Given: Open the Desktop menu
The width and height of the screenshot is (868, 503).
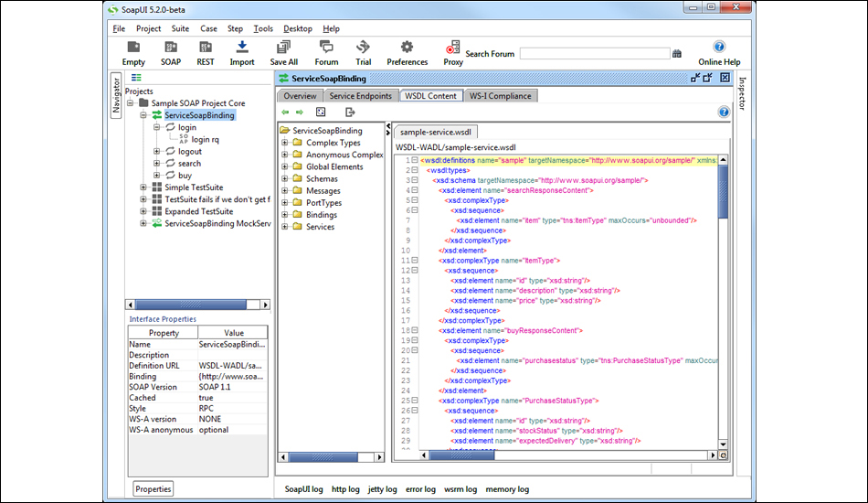Looking at the screenshot, I should click(x=298, y=28).
